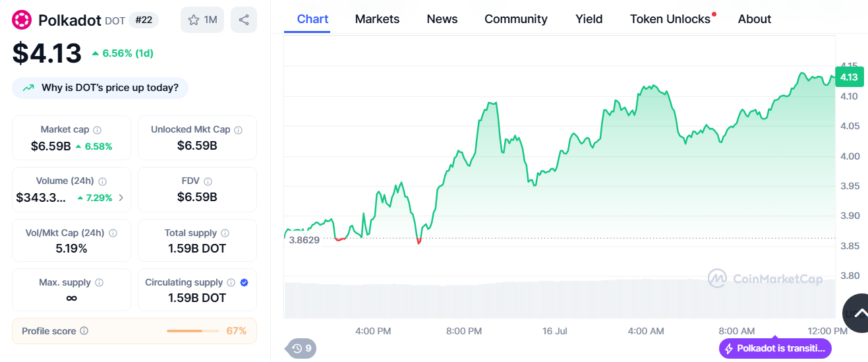
Task: Open the 'Polkadot is transiti...' banner
Action: [x=775, y=349]
